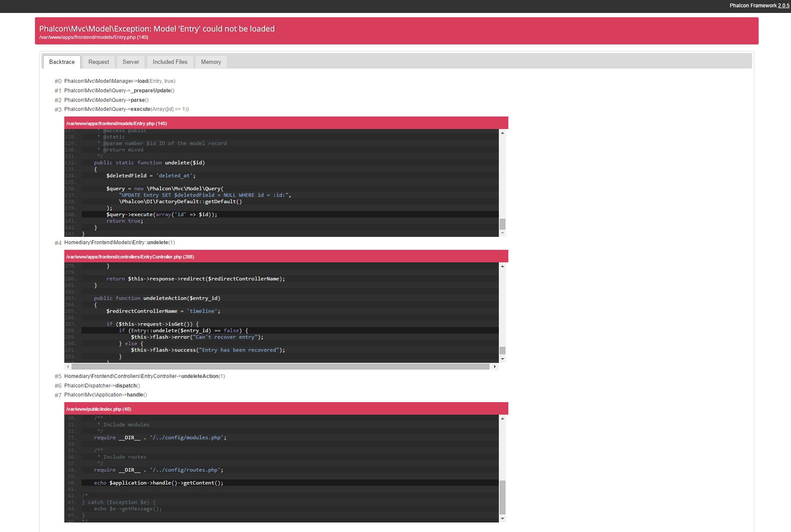Screen dimensions: 791x532
Task: Switch to the Request tab
Action: pyautogui.click(x=99, y=62)
